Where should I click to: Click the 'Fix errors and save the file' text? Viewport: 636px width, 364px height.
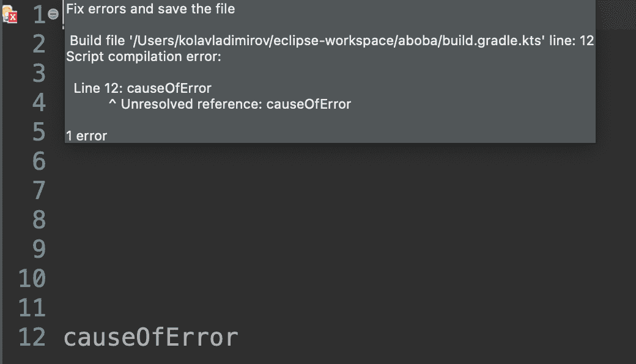[x=150, y=9]
